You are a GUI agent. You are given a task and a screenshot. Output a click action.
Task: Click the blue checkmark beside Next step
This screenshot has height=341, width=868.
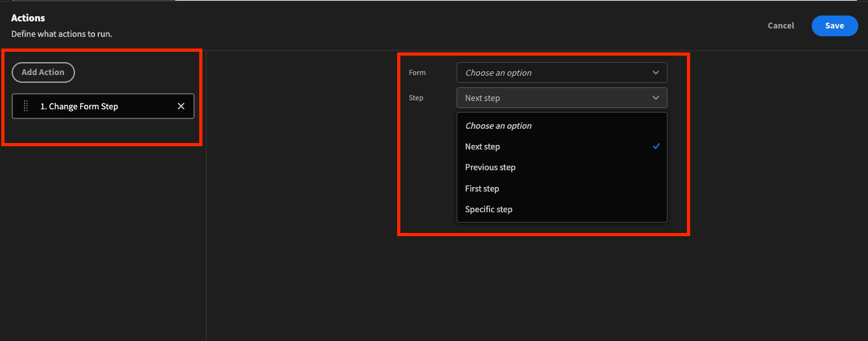pyautogui.click(x=656, y=146)
